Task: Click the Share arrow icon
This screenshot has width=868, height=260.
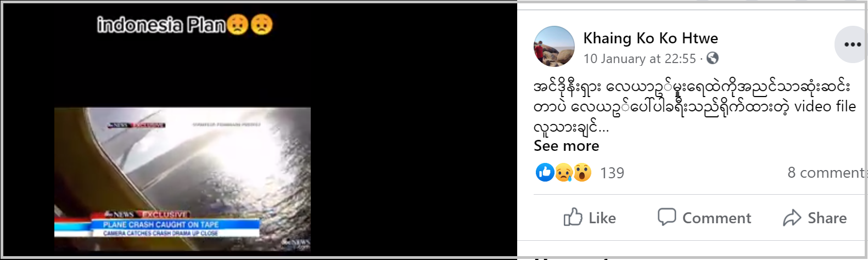Action: pyautogui.click(x=792, y=218)
